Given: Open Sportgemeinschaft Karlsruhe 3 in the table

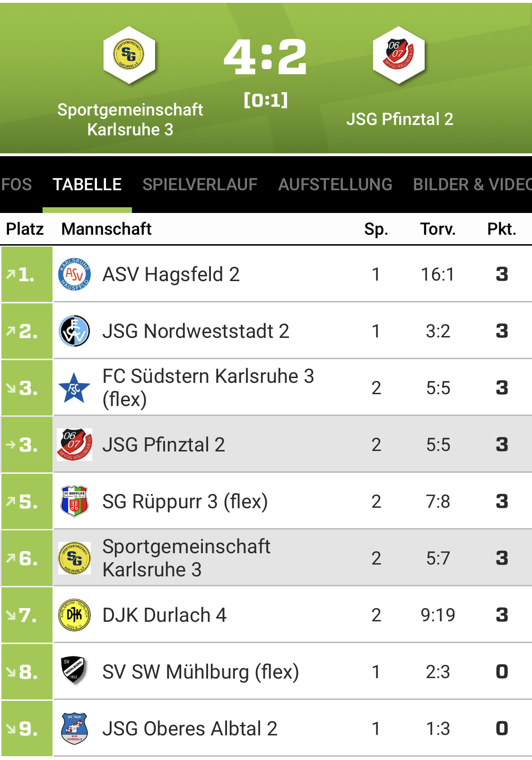Looking at the screenshot, I should [186, 558].
